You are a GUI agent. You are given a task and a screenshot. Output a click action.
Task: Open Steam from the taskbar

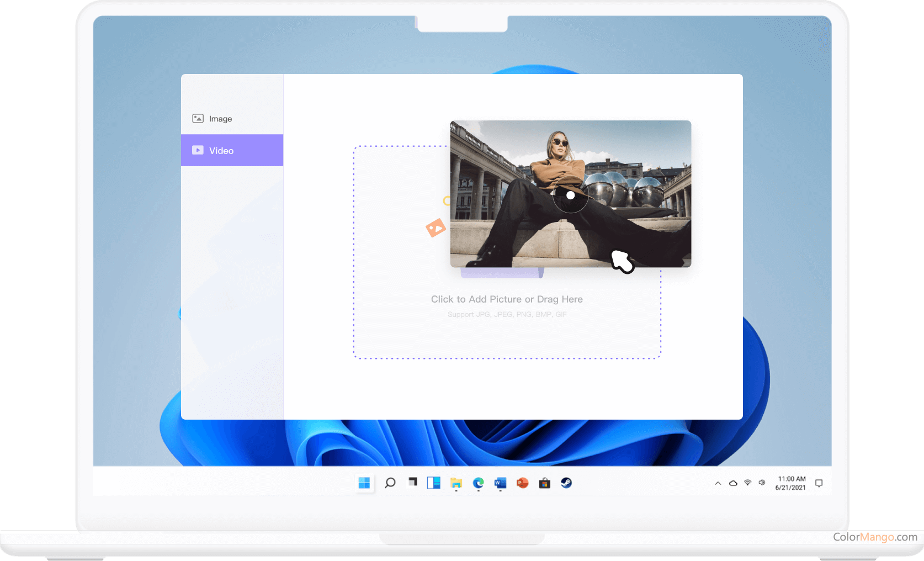566,483
